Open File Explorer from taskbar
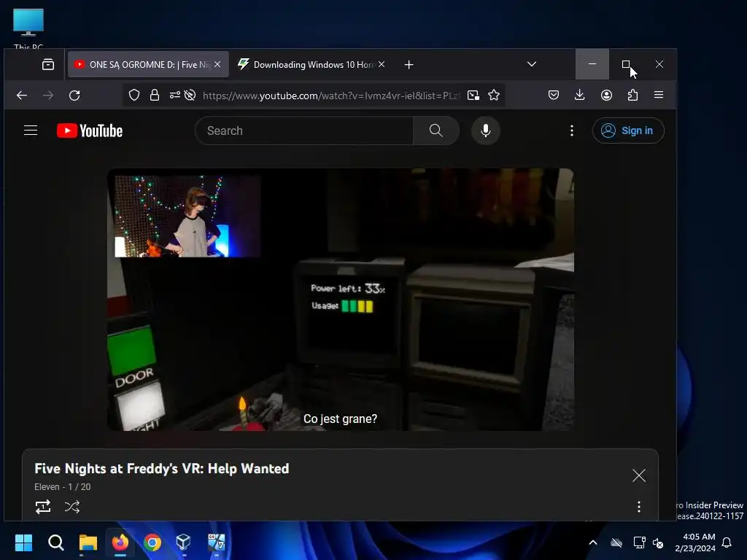 pyautogui.click(x=88, y=542)
